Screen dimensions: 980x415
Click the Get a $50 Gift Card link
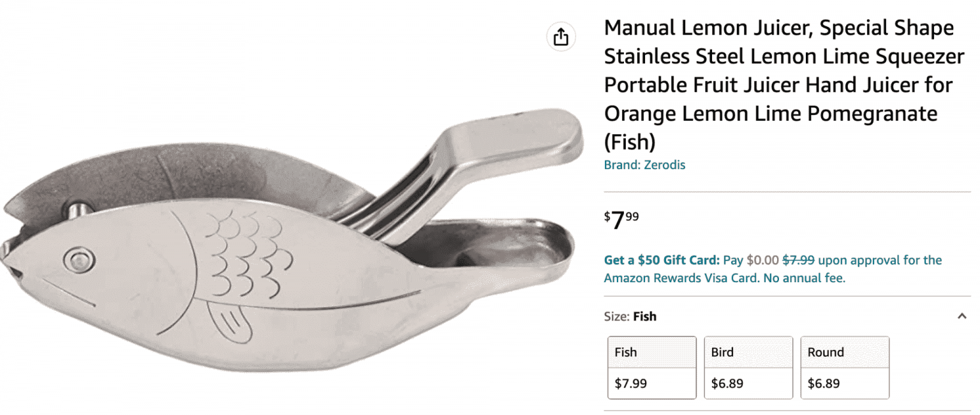662,260
